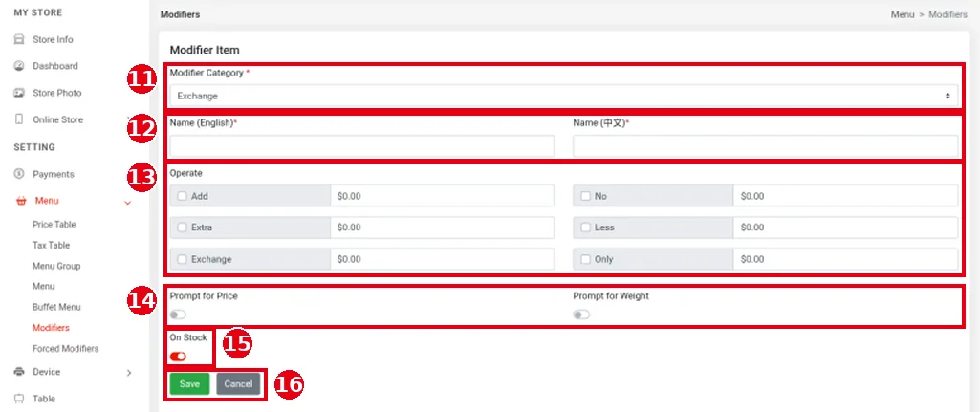Open the Menu submenu item under Menu

click(43, 287)
